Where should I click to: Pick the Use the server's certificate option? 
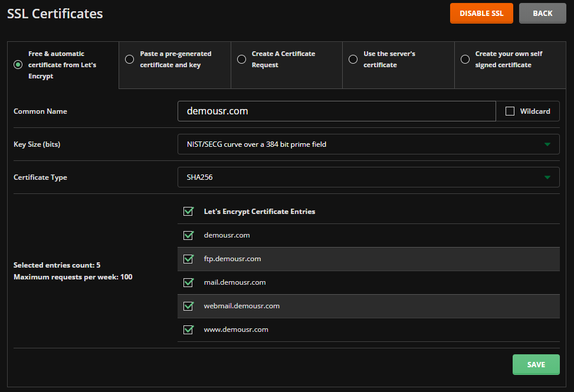[353, 59]
